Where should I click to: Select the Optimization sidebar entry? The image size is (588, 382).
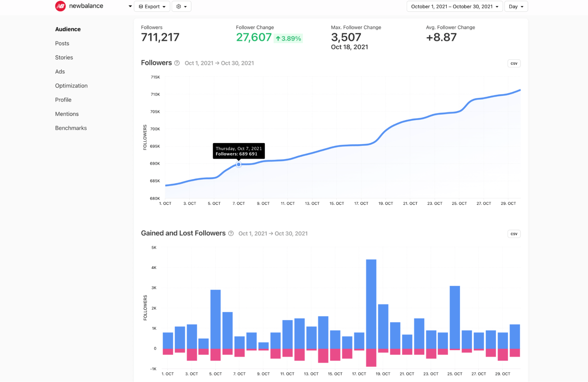71,86
